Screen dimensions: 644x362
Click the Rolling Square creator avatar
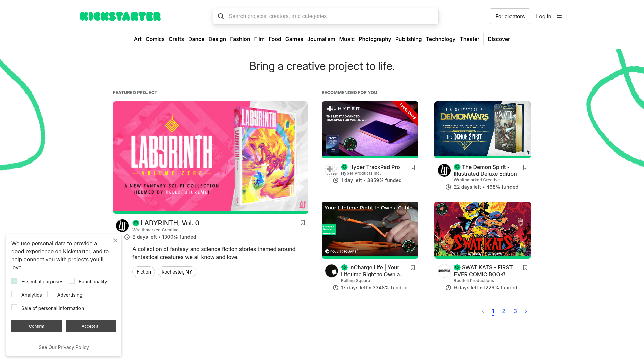(x=332, y=271)
